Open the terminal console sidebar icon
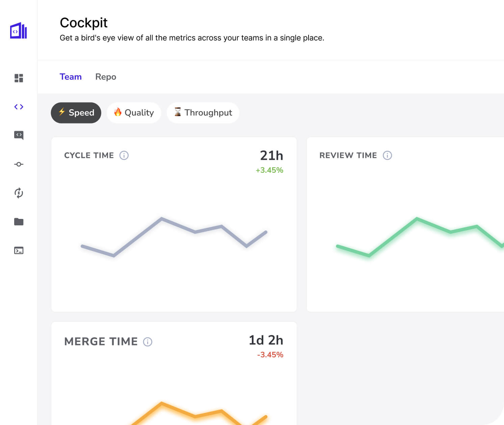Viewport: 504px width, 425px height. (19, 250)
